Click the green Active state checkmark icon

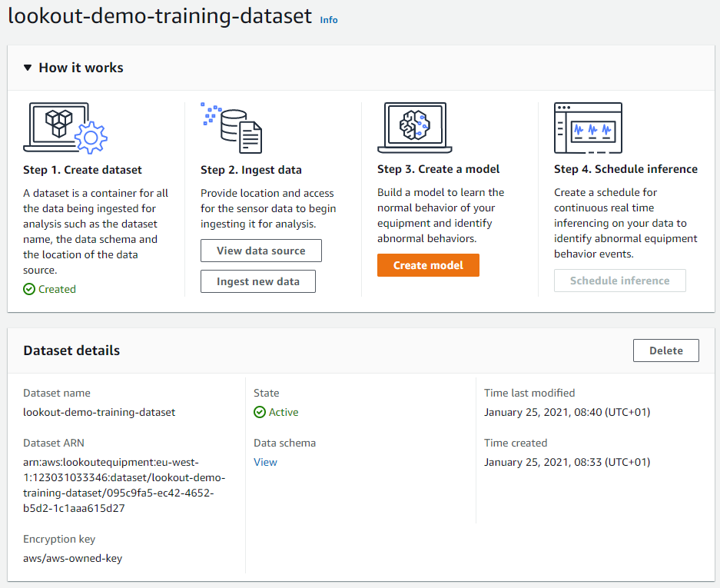(x=260, y=412)
